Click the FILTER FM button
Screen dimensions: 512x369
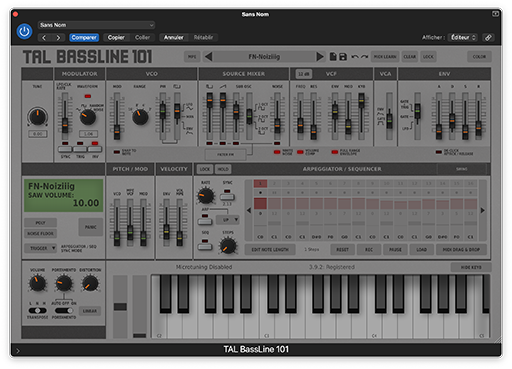[x=225, y=155]
